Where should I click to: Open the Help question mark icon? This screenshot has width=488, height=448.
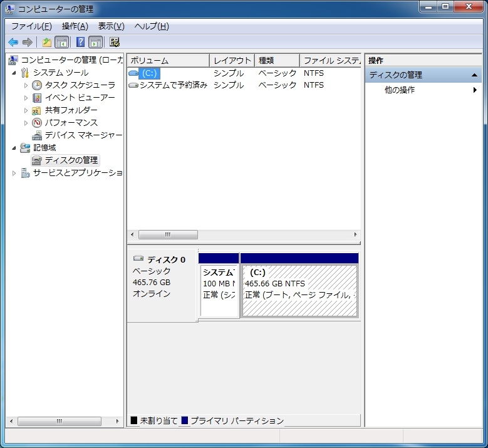tap(80, 42)
